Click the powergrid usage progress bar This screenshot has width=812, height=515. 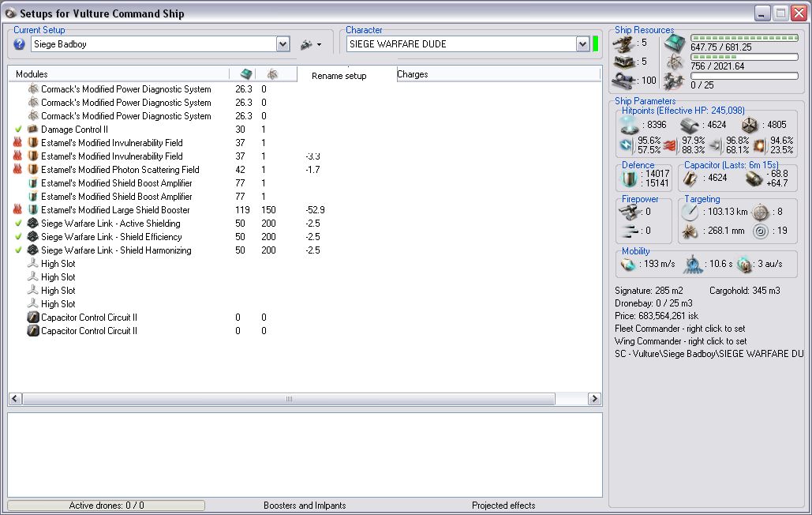[744, 57]
